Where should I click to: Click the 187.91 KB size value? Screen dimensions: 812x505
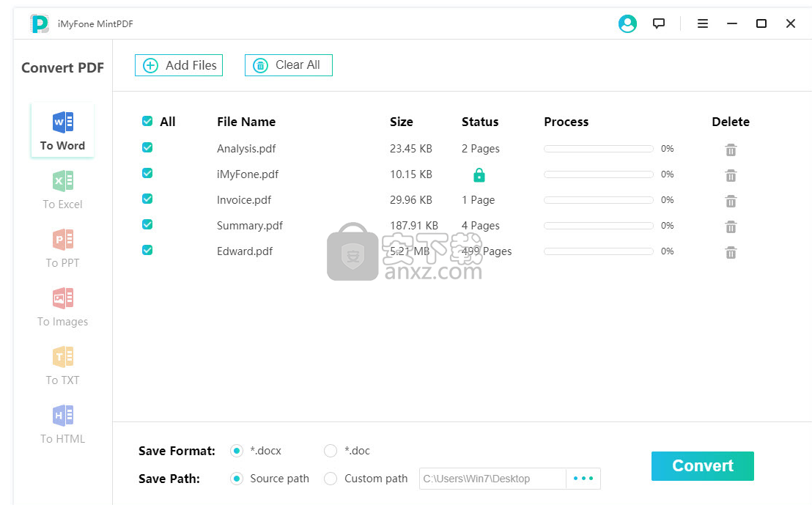(414, 226)
